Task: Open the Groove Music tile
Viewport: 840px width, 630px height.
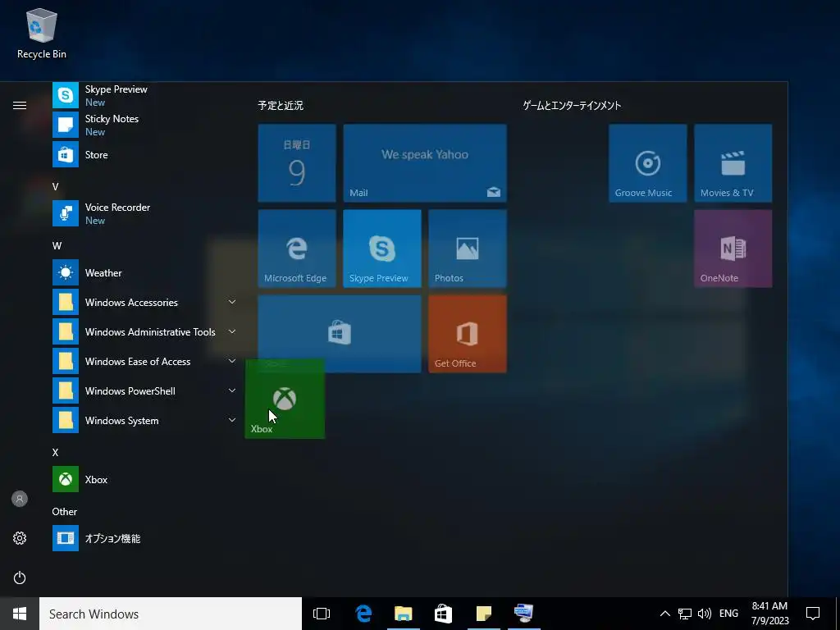Action: [x=648, y=163]
